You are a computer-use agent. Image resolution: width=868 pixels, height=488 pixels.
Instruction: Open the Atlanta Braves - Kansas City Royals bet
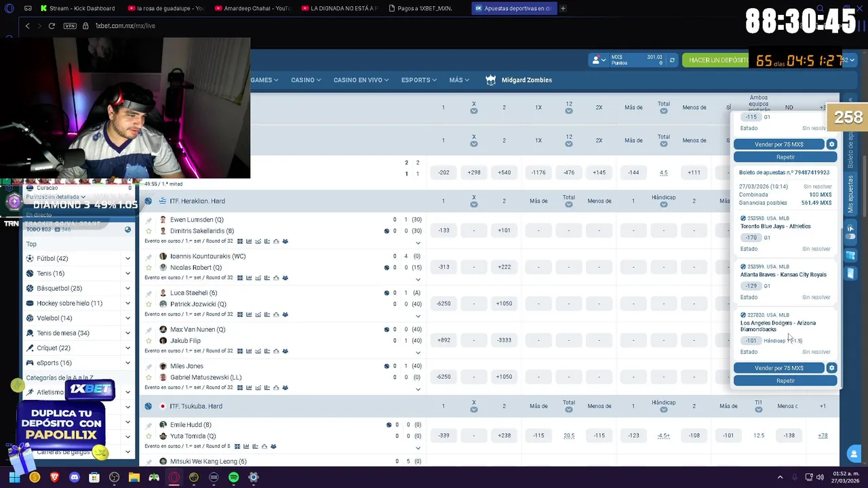tap(783, 274)
